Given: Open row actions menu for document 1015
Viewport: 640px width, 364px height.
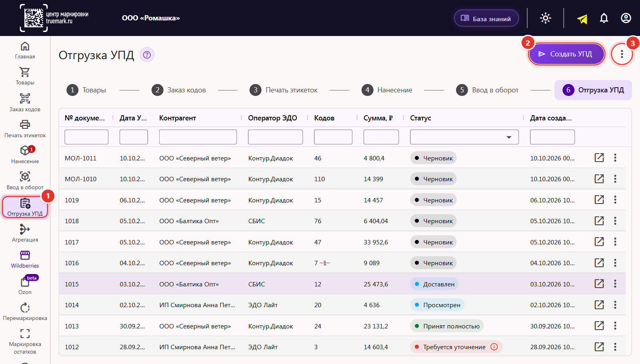Looking at the screenshot, I should pyautogui.click(x=615, y=284).
